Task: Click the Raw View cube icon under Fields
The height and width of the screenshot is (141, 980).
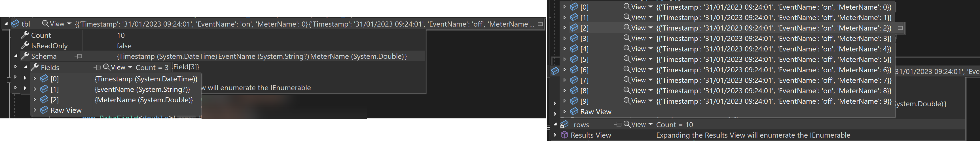Action: (45, 110)
